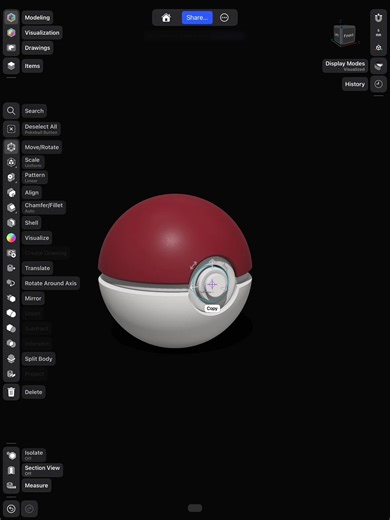Click the dimmed redo arrow button
The height and width of the screenshot is (520, 390).
pyautogui.click(x=29, y=509)
